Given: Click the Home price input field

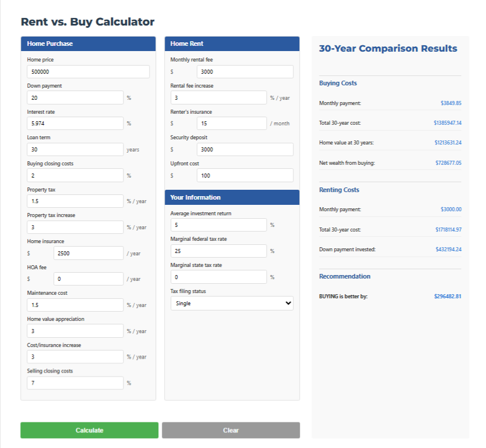Looking at the screenshot, I should 88,71.
